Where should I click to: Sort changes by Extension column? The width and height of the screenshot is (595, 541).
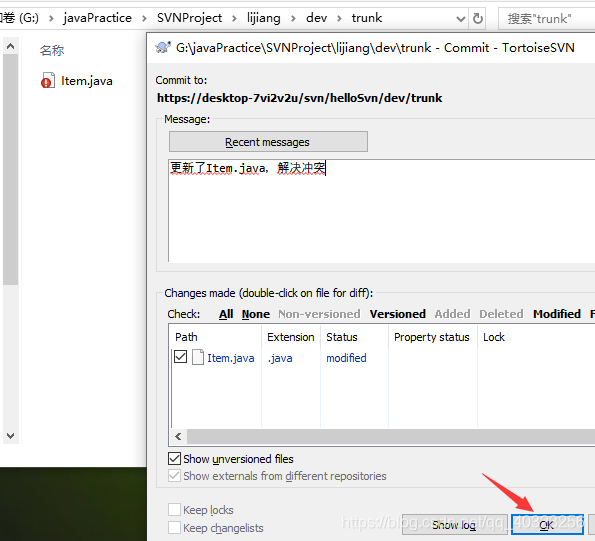pos(291,337)
